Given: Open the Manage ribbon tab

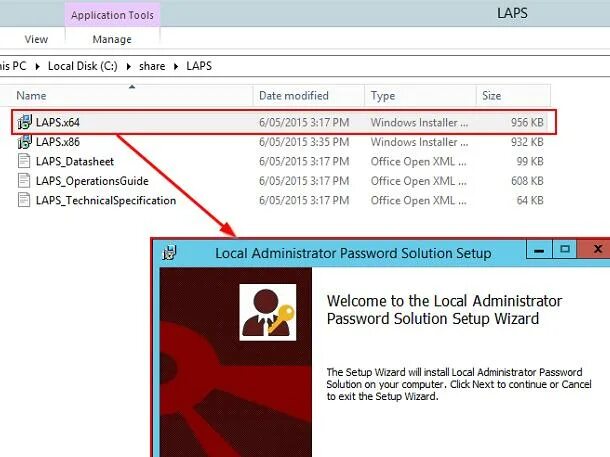Looking at the screenshot, I should tap(112, 39).
